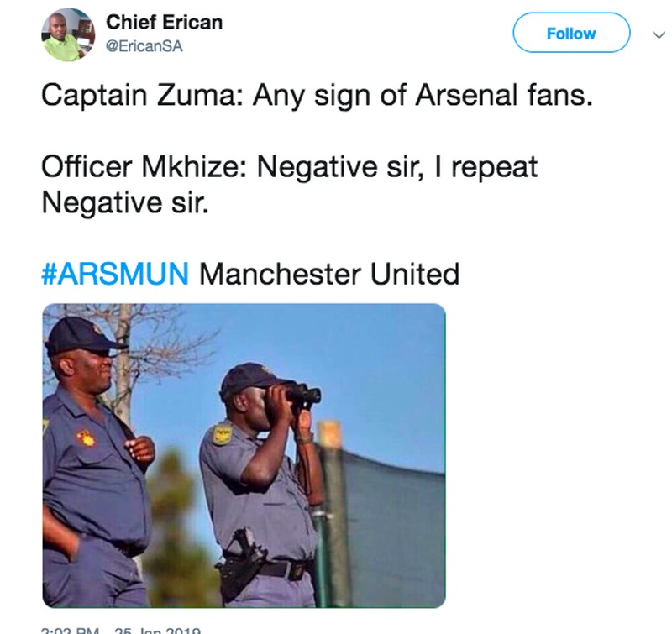
Task: Click the Manchester United text
Action: click(x=328, y=274)
